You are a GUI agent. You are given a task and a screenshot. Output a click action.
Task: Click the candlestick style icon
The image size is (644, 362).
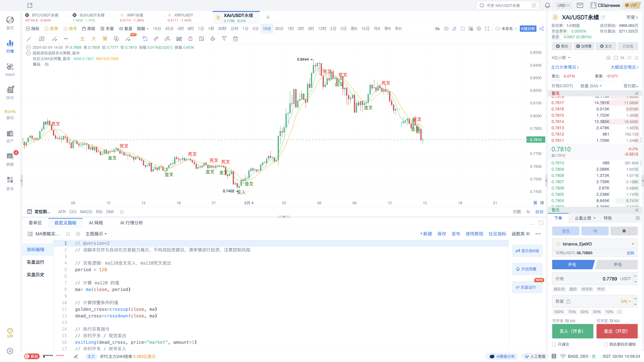click(179, 39)
